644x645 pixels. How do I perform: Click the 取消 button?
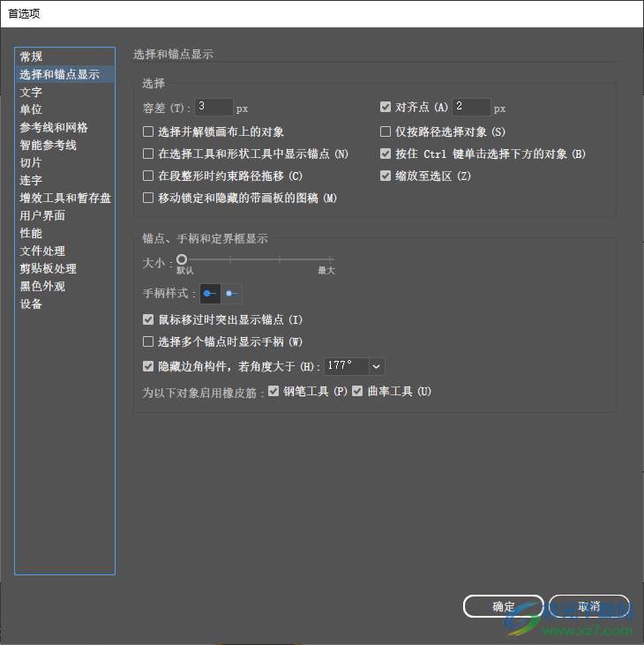(589, 606)
